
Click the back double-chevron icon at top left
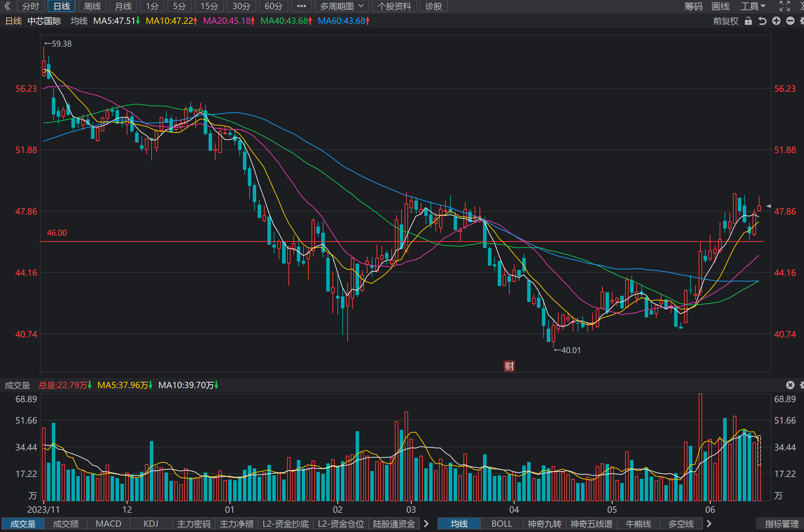click(x=7, y=6)
